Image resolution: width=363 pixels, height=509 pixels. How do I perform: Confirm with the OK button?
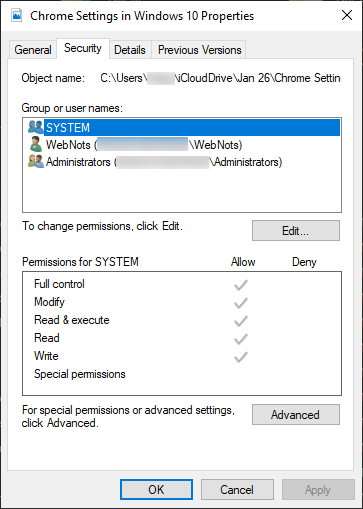tap(156, 490)
